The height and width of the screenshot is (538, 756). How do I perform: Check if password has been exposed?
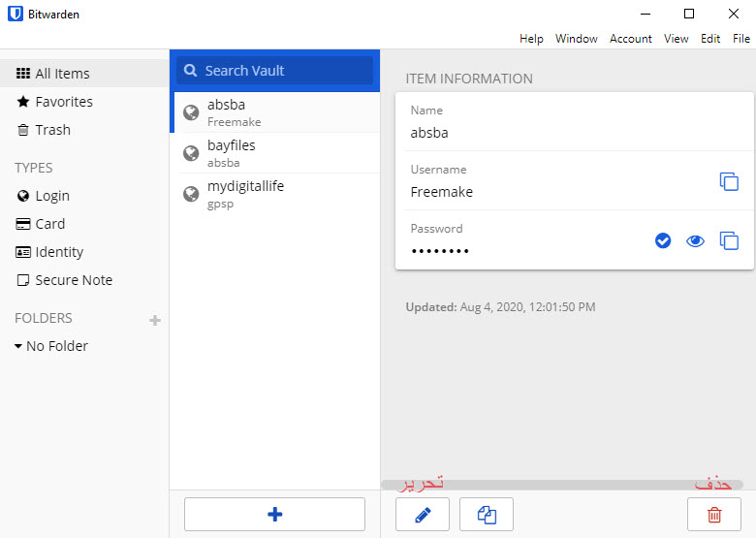pyautogui.click(x=663, y=240)
